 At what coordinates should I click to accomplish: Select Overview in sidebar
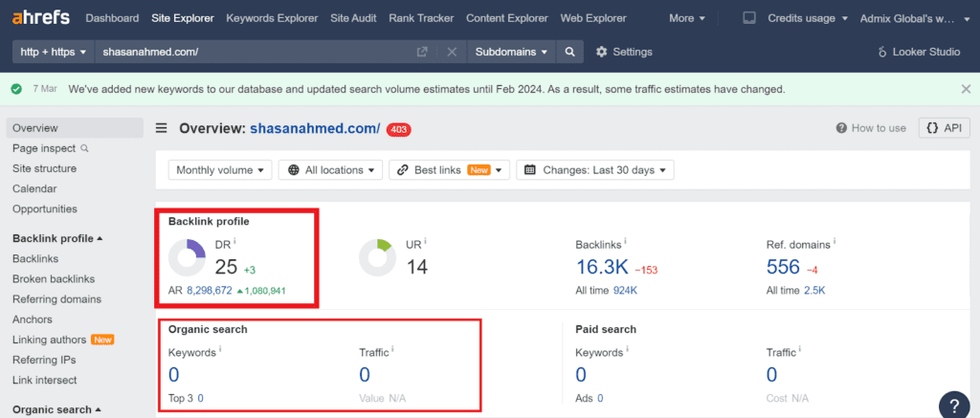pos(75,128)
